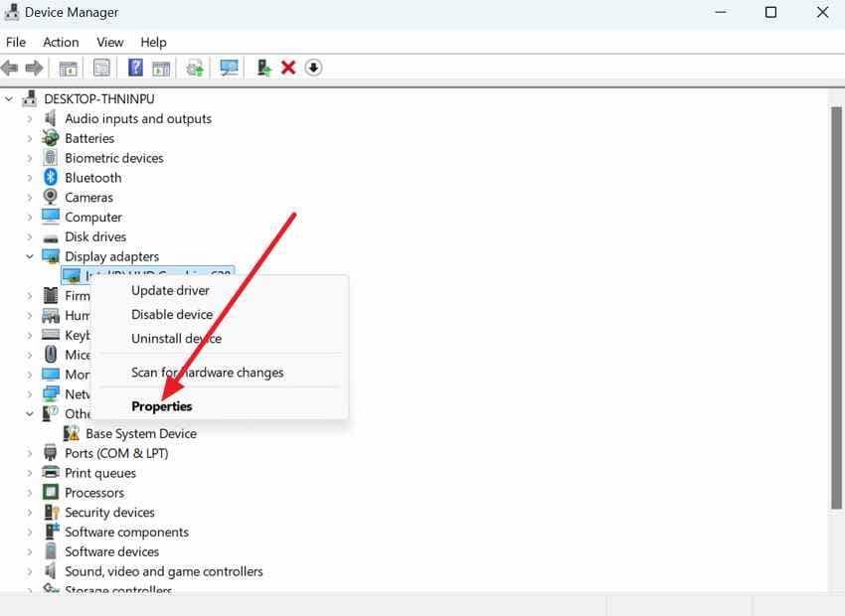This screenshot has width=845, height=616.
Task: Click the Software components icon
Action: [x=52, y=531]
